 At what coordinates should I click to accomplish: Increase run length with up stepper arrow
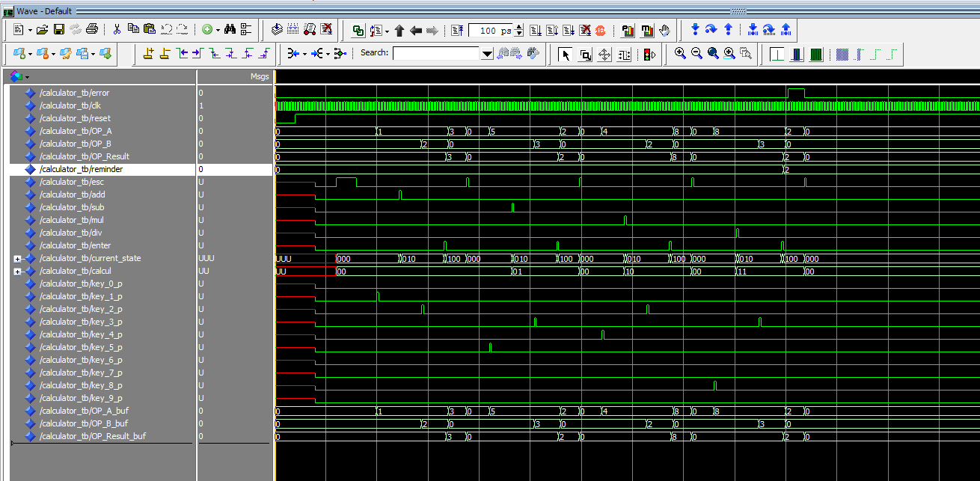coord(519,28)
